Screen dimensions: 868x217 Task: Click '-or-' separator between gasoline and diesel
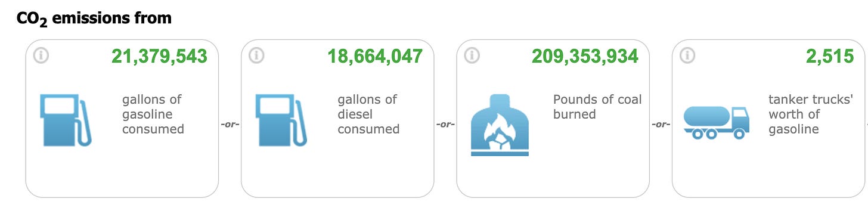pyautogui.click(x=230, y=125)
